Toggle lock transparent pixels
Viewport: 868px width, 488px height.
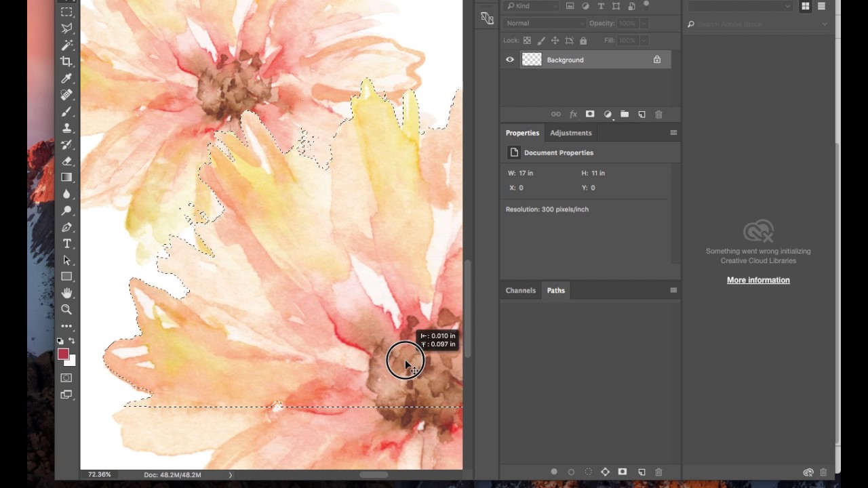(x=527, y=41)
